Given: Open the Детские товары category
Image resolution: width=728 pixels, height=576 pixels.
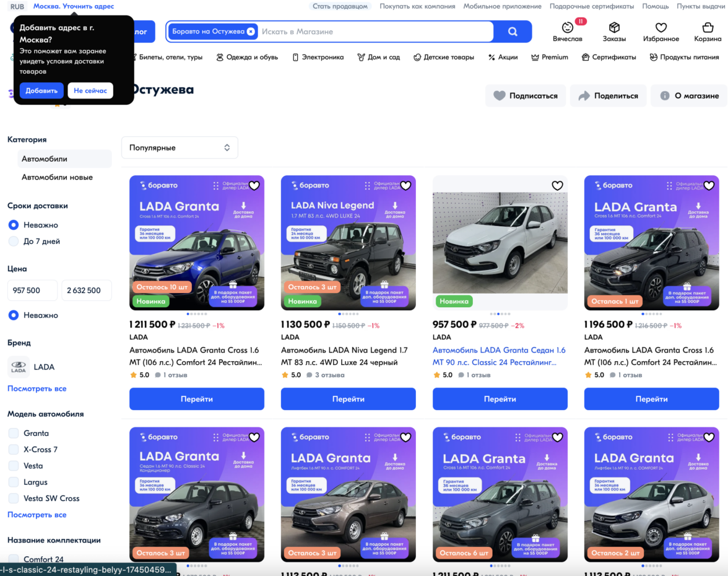Looking at the screenshot, I should coord(444,57).
